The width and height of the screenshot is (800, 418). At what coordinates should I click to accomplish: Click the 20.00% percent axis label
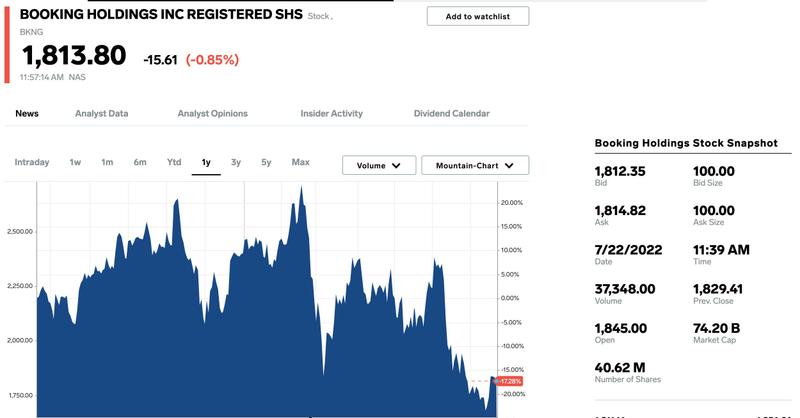[x=511, y=203]
